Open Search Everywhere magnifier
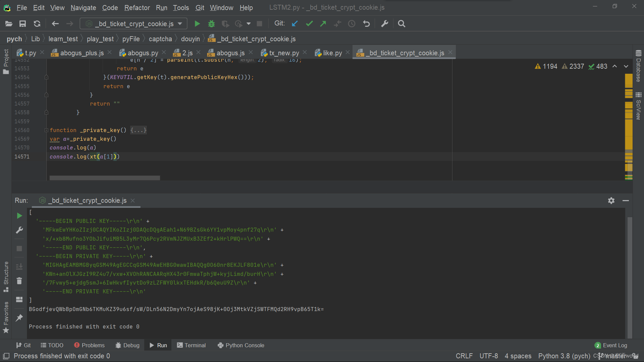The image size is (644, 362). [x=401, y=23]
